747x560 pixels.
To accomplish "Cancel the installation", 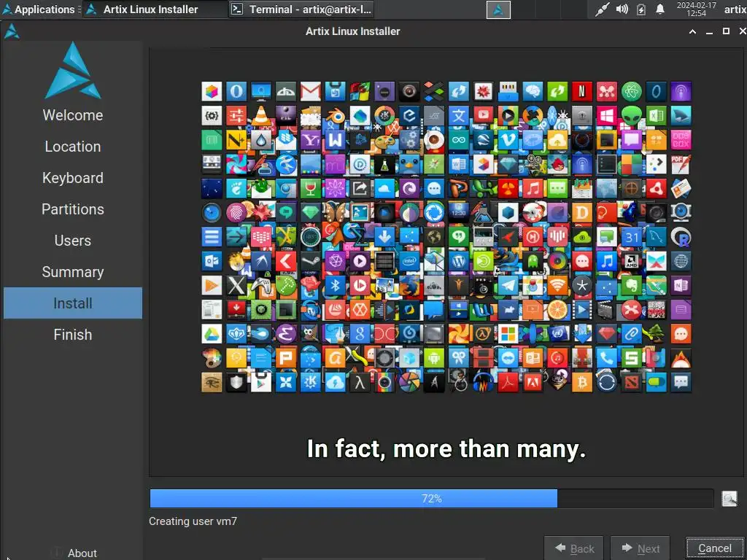I will pos(715,548).
